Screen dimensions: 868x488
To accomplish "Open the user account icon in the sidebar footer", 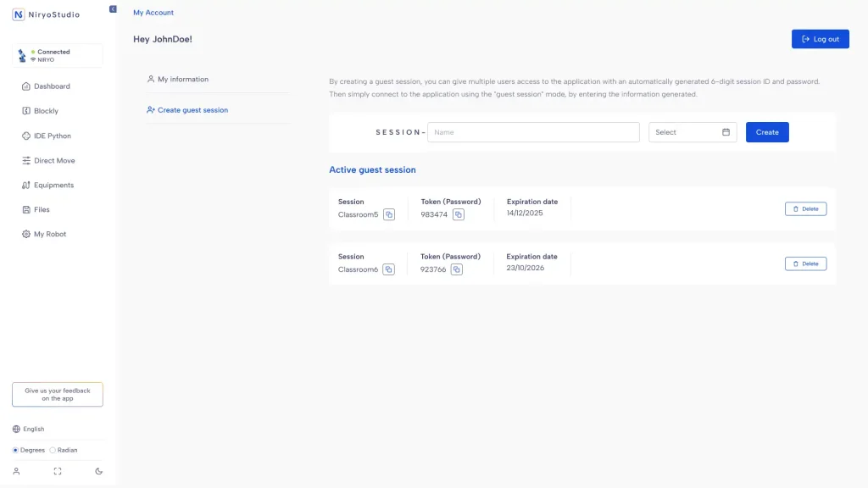I will click(16, 471).
